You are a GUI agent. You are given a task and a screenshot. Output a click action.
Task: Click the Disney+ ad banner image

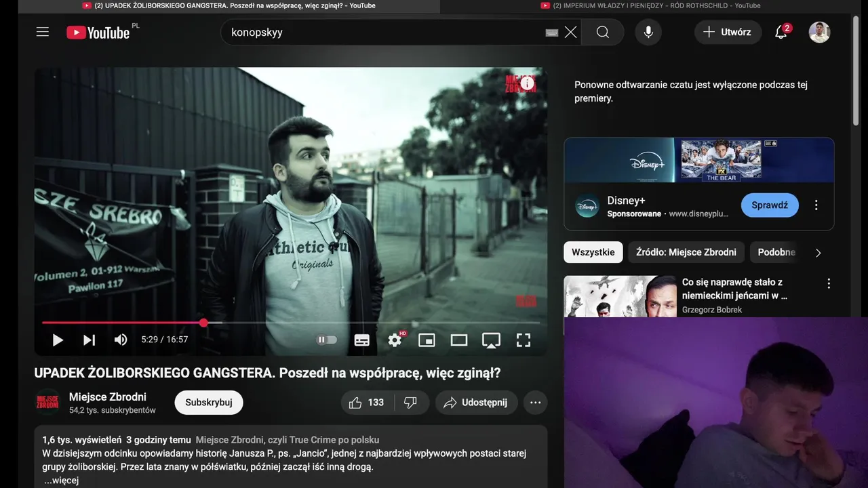click(699, 160)
